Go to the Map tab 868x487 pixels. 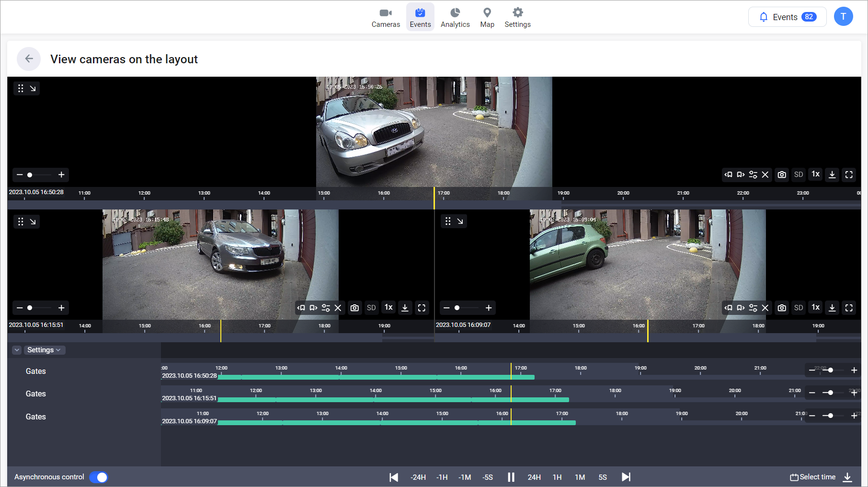(487, 17)
